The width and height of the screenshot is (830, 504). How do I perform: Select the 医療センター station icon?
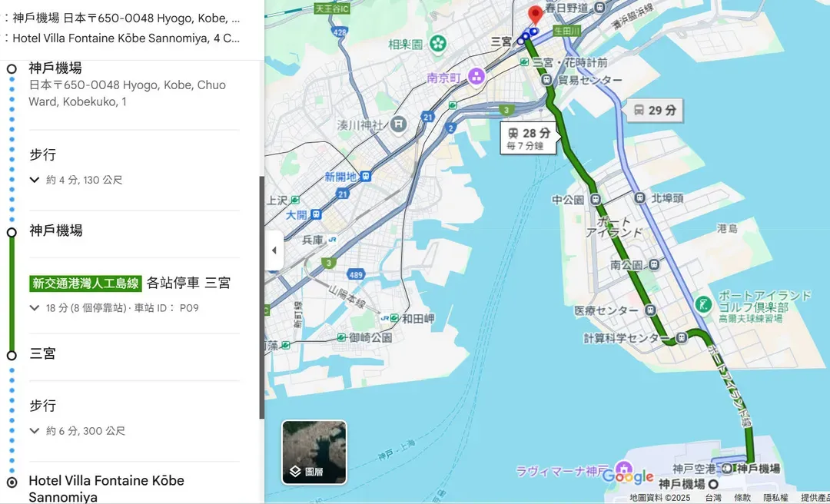(x=650, y=310)
